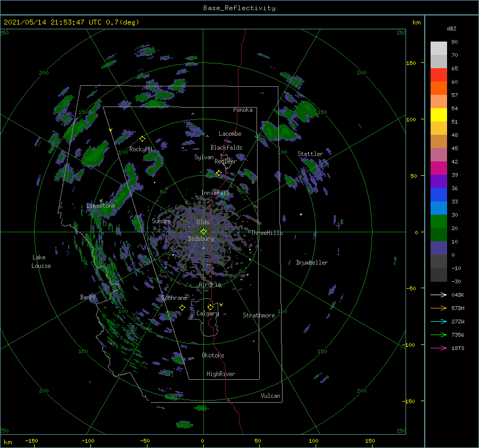Click the Limestone label
The height and width of the screenshot is (448, 479).
coord(101,206)
